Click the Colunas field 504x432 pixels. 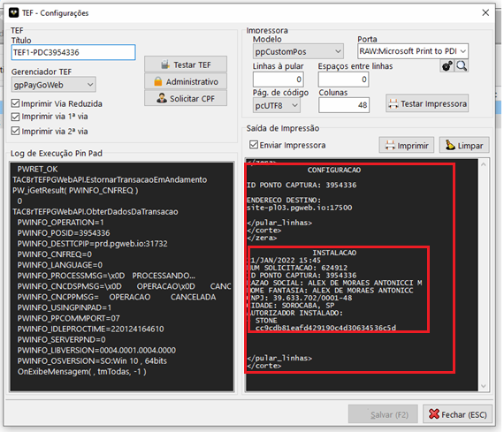pyautogui.click(x=344, y=105)
